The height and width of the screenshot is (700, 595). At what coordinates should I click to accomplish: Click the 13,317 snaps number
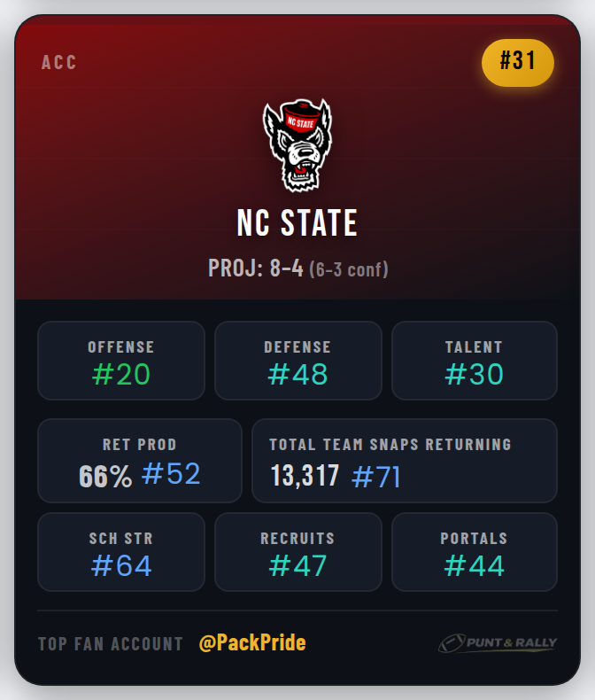[x=305, y=476]
